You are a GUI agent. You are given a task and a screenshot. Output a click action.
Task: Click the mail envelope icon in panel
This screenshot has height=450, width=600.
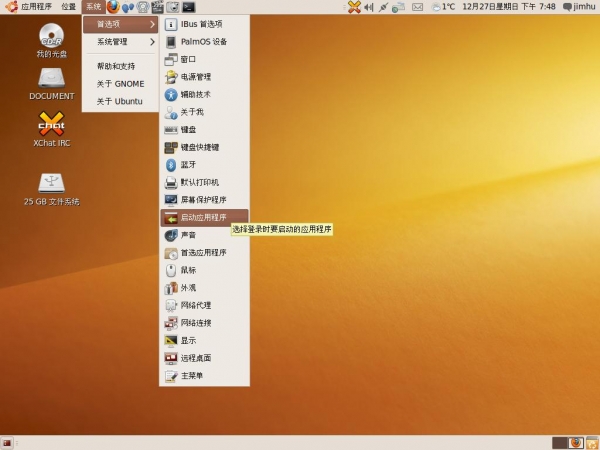(417, 7)
